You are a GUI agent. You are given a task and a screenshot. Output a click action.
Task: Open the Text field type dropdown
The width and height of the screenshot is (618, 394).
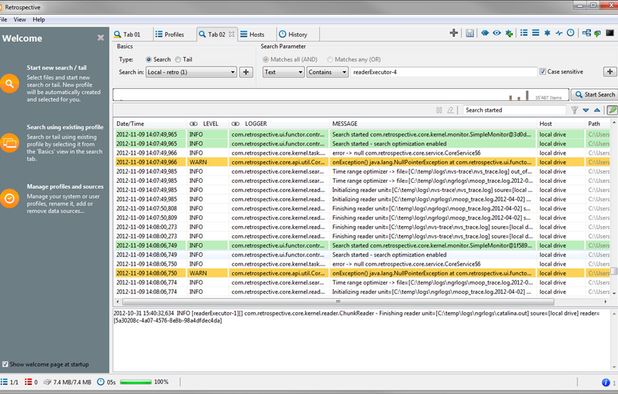click(x=283, y=72)
